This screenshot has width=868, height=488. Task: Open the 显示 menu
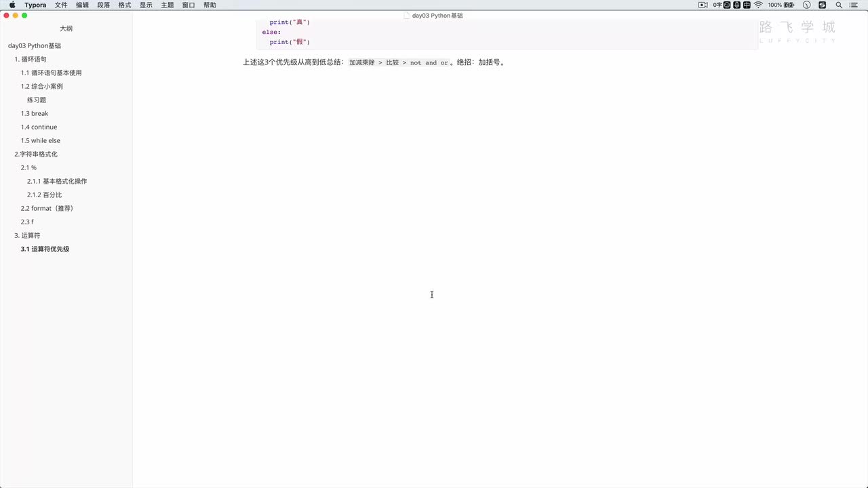click(146, 5)
